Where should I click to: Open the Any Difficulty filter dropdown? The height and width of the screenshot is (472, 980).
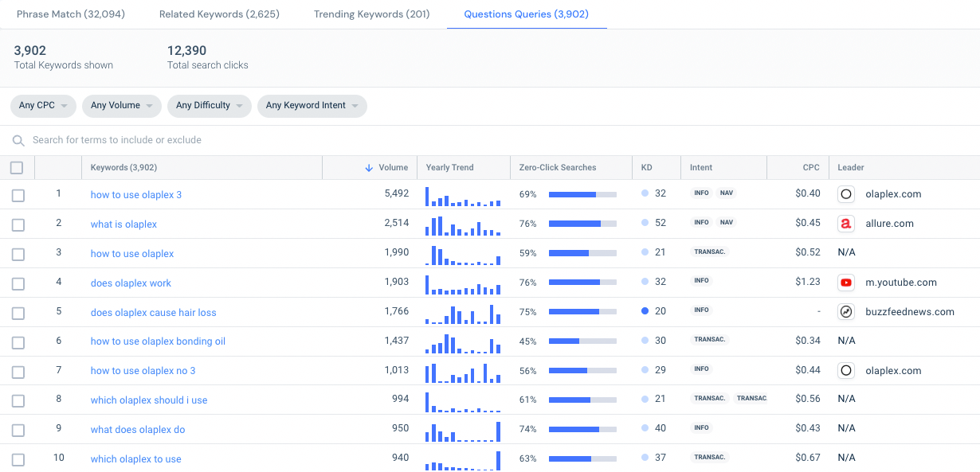point(210,106)
